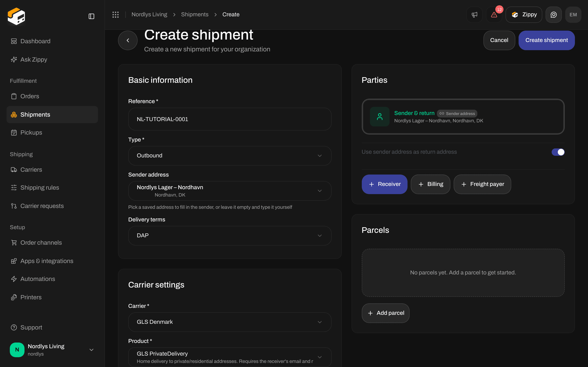Viewport: 588px width, 367px height.
Task: Expand the Delivery terms DAP dropdown
Action: point(230,235)
